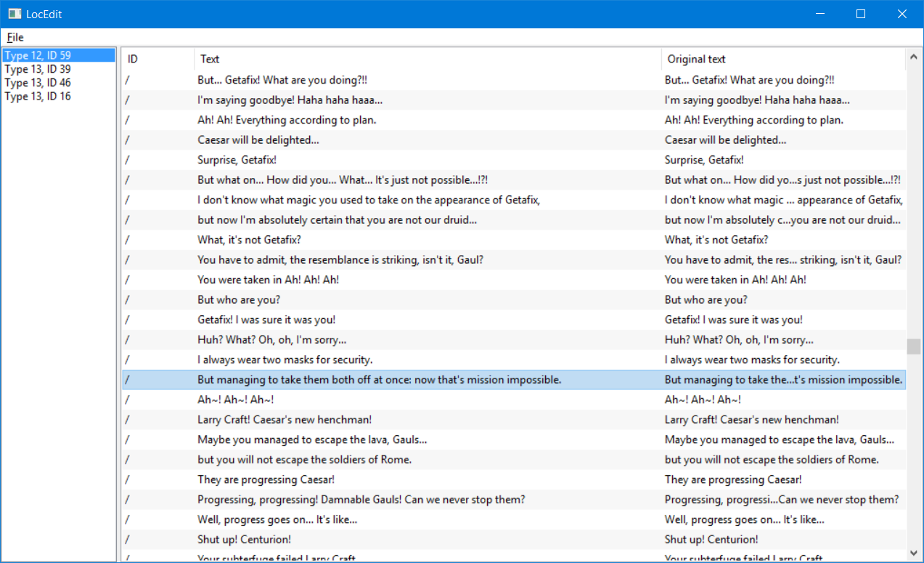Select Text cell 'Surprise, Getafix!'
This screenshot has width=924, height=563.
click(237, 160)
